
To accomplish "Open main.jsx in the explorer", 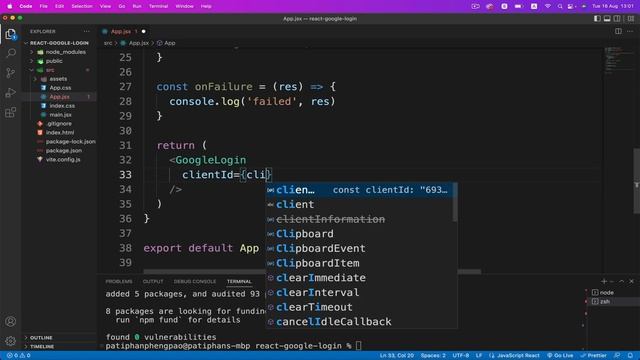I will pos(60,115).
